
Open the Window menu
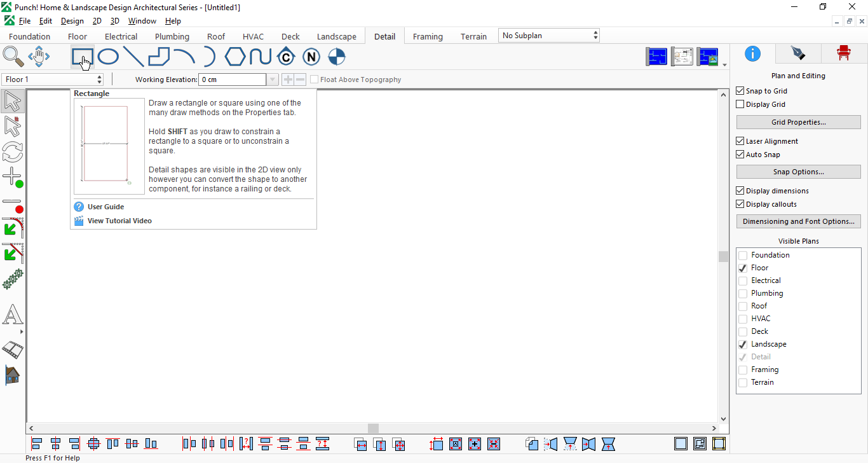(x=142, y=21)
